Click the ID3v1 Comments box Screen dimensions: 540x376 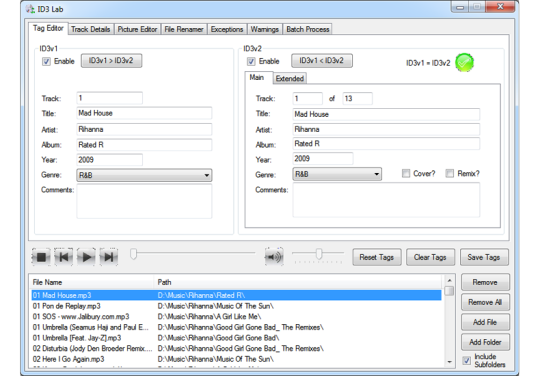click(144, 201)
